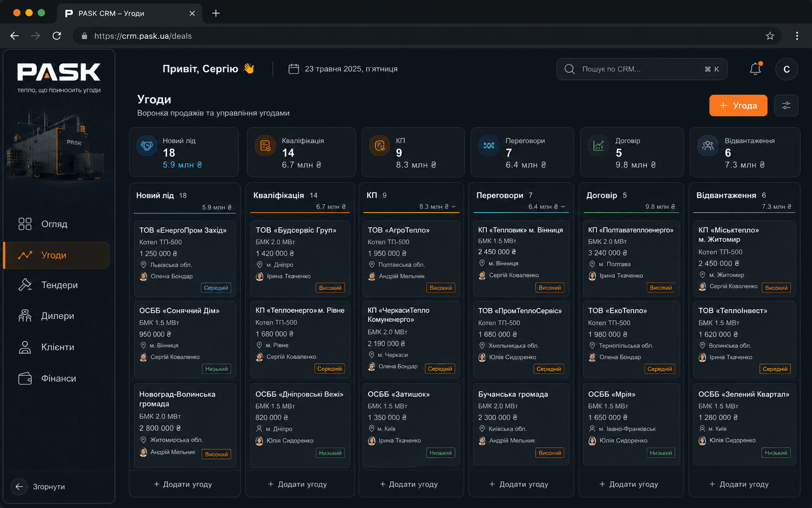
Task: Open filter settings sliders icon
Action: tap(786, 105)
